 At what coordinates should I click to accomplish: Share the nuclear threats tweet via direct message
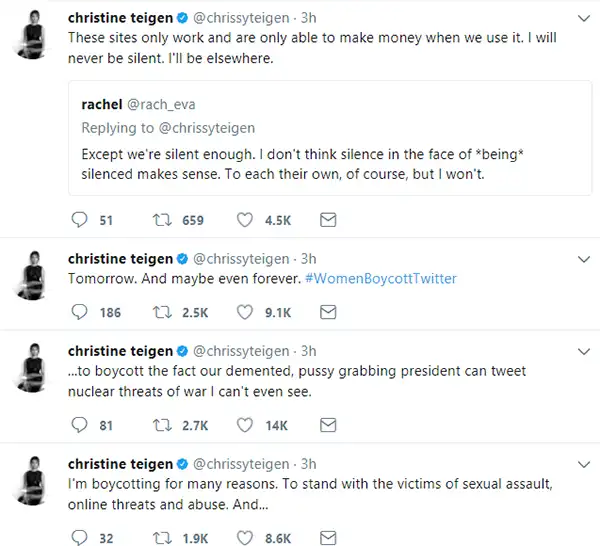[328, 425]
